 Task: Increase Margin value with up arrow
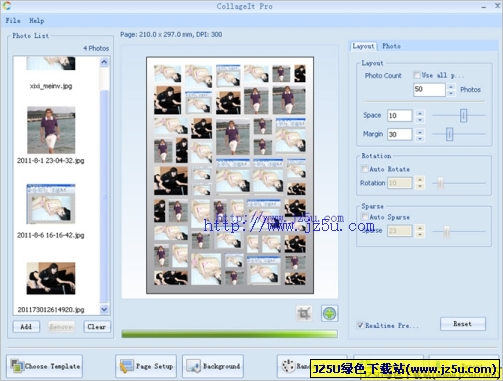(420, 131)
